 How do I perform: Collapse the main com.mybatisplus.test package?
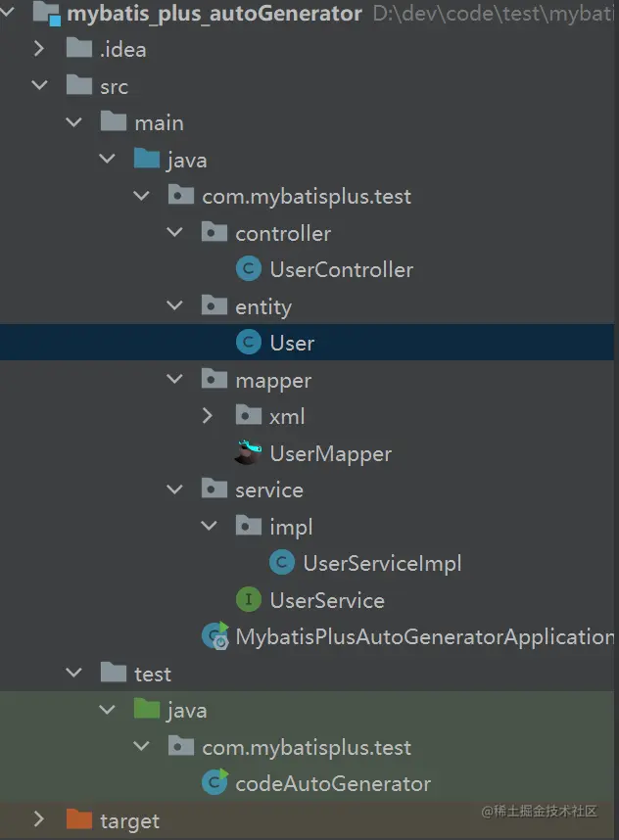(x=141, y=196)
